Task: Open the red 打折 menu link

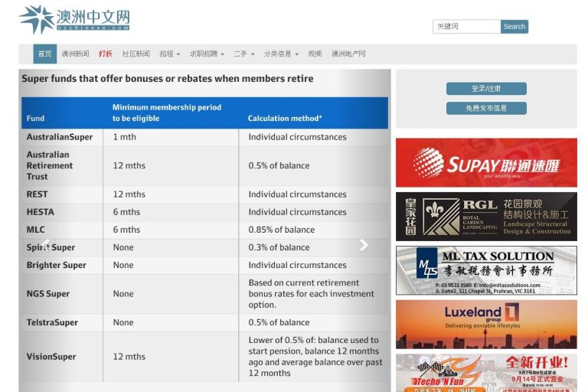Action: click(x=106, y=54)
